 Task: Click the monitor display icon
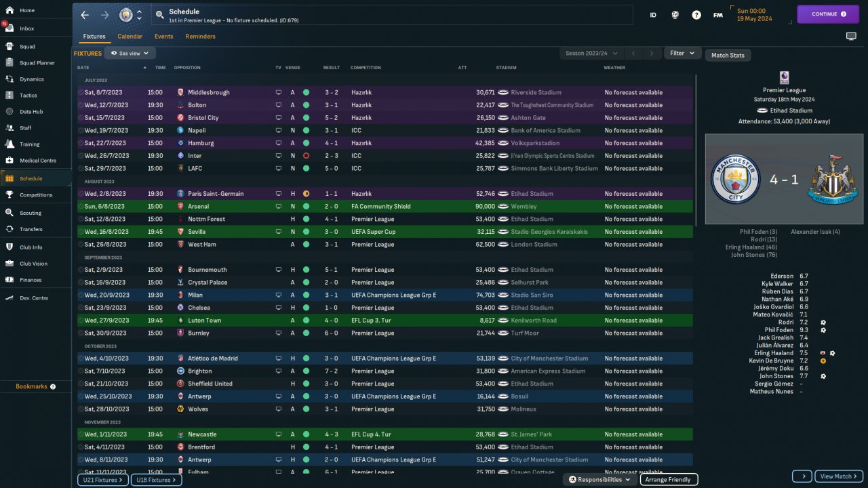point(851,36)
